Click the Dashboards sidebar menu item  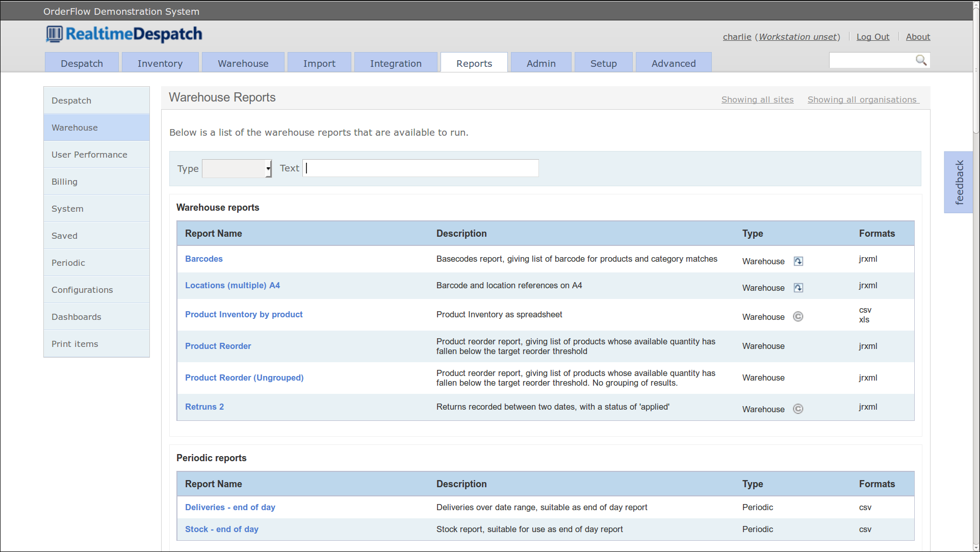tap(76, 316)
